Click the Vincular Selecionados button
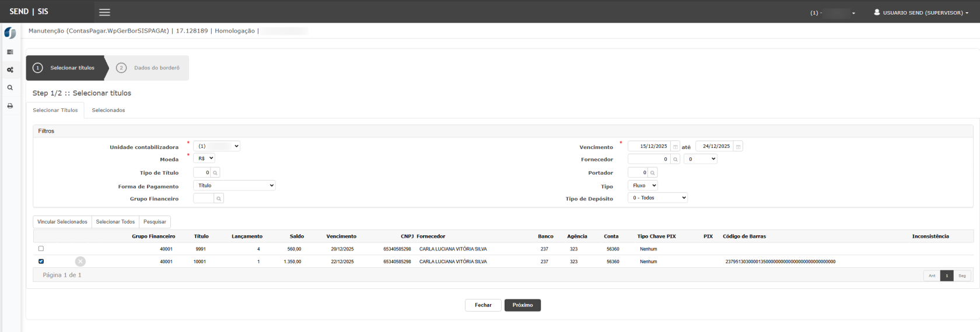Image resolution: width=980 pixels, height=332 pixels. coord(62,222)
